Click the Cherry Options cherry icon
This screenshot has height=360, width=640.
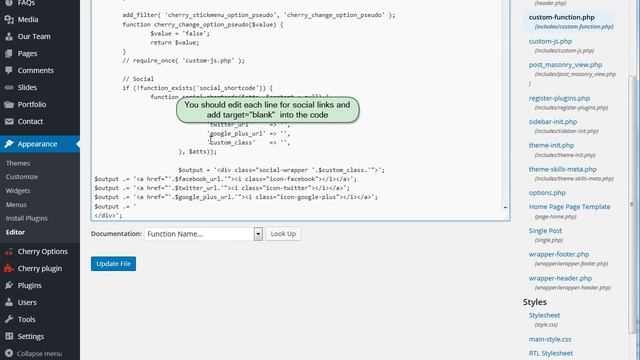pos(9,252)
